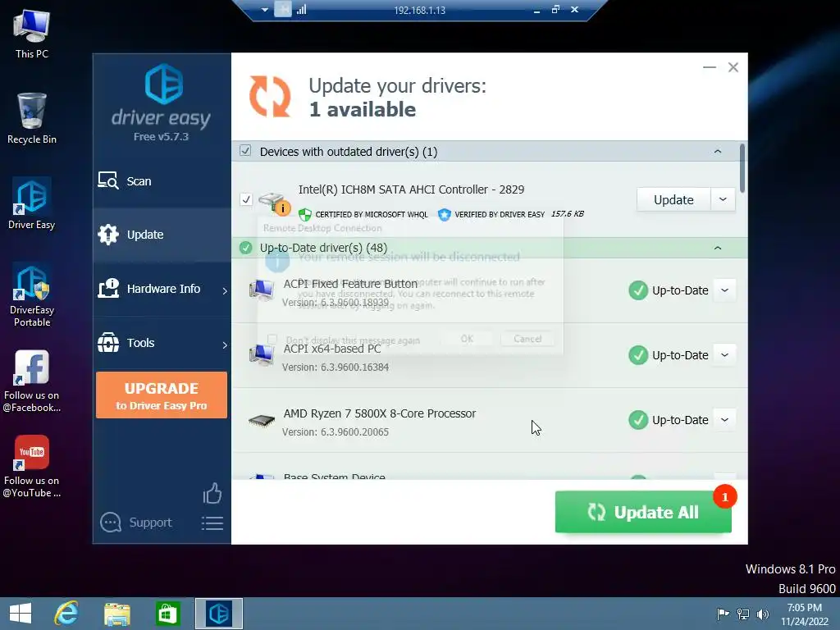
Task: Open the Tools menu in sidebar
Action: pyautogui.click(x=162, y=343)
